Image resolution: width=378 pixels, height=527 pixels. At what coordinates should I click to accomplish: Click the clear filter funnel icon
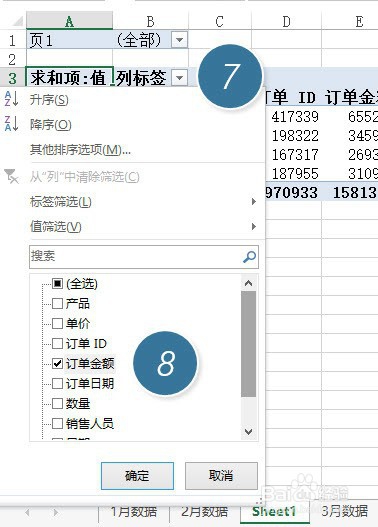(x=11, y=176)
